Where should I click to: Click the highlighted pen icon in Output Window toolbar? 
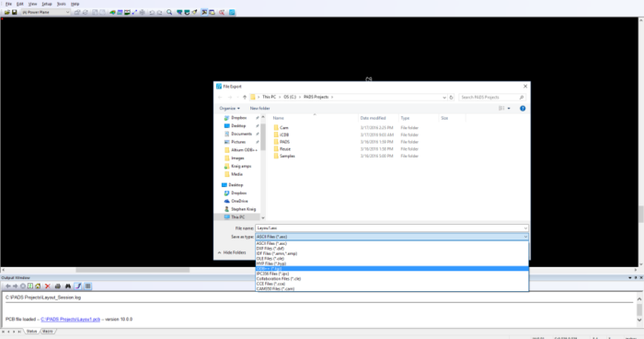point(78,286)
